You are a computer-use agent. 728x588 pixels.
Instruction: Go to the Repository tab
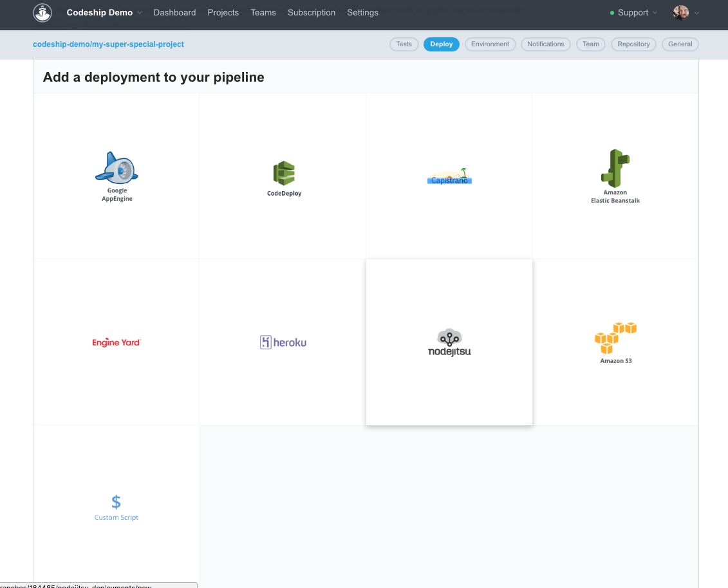633,44
